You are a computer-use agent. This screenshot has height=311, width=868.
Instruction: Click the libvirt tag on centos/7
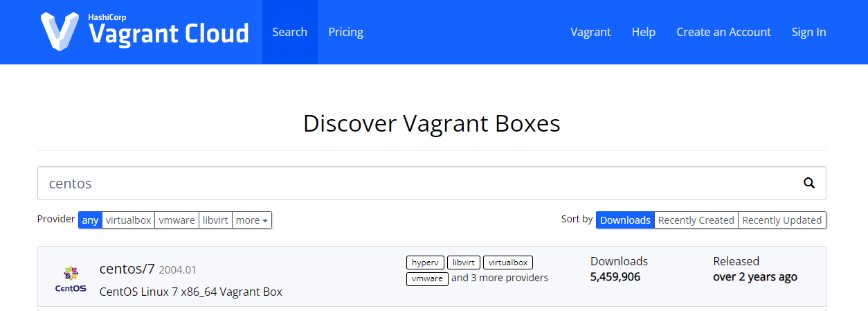[463, 263]
